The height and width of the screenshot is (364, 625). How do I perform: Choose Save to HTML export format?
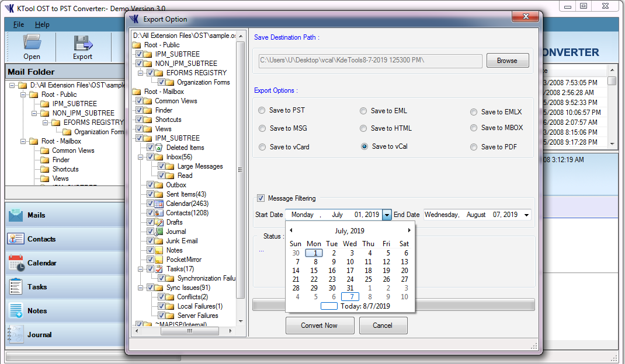pyautogui.click(x=363, y=128)
